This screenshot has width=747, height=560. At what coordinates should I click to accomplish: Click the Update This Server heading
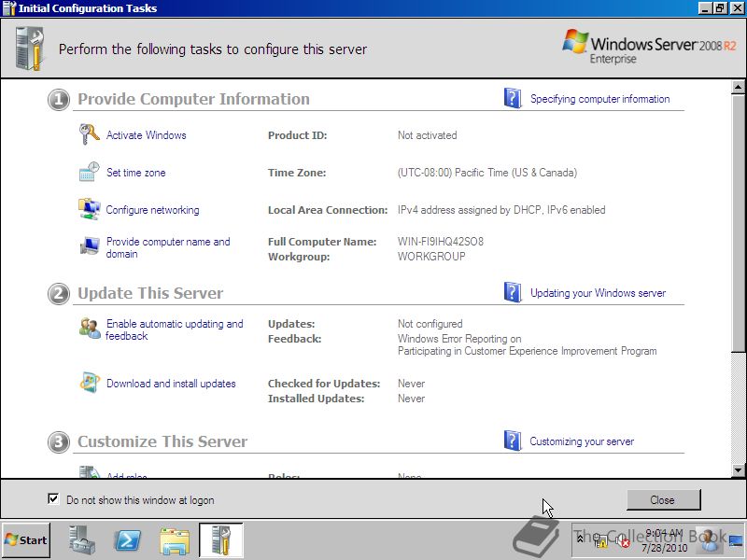click(150, 293)
